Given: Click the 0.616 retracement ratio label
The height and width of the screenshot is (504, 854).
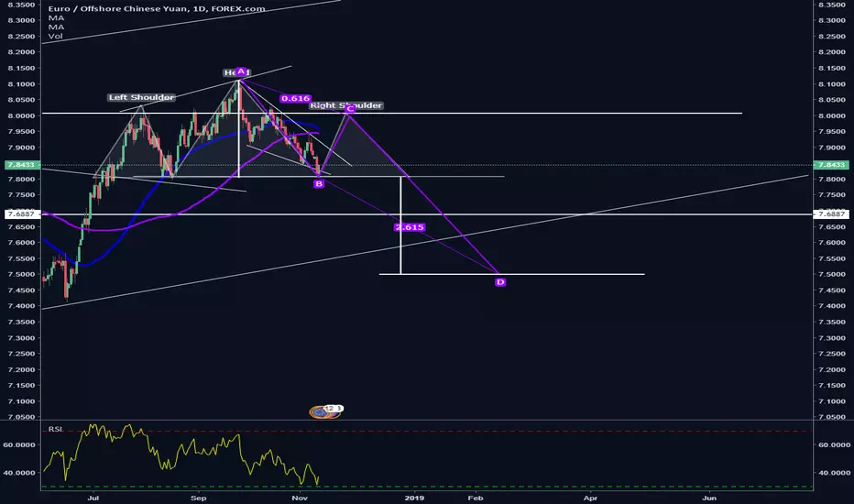Looking at the screenshot, I should point(295,99).
